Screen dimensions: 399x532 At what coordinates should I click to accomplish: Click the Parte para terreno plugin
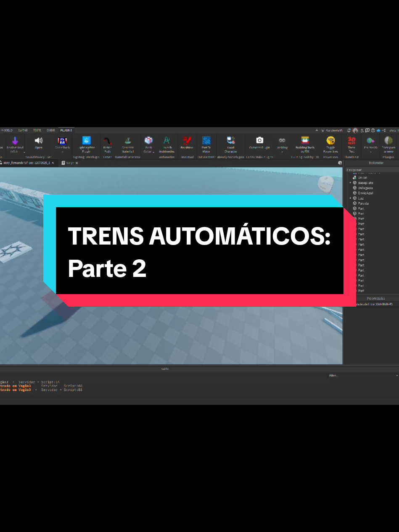tap(388, 144)
